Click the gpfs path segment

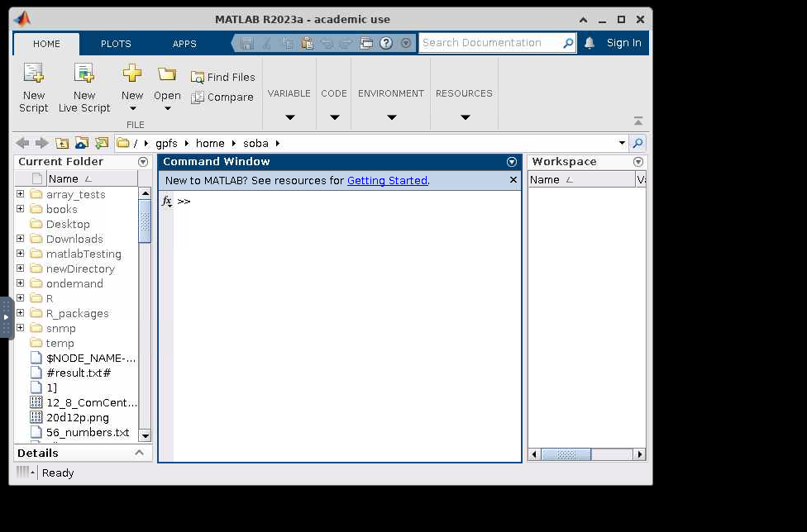(x=166, y=144)
